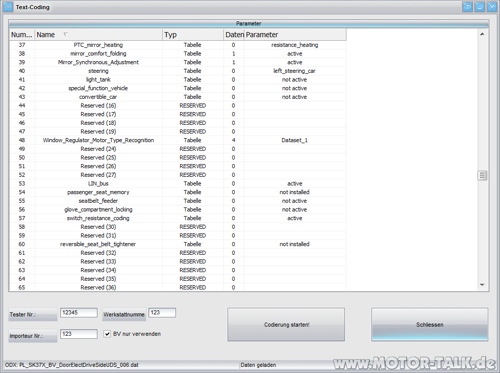This screenshot has height=373, width=500.
Task: Select the mirror_comfort_folding row
Action: (x=178, y=54)
